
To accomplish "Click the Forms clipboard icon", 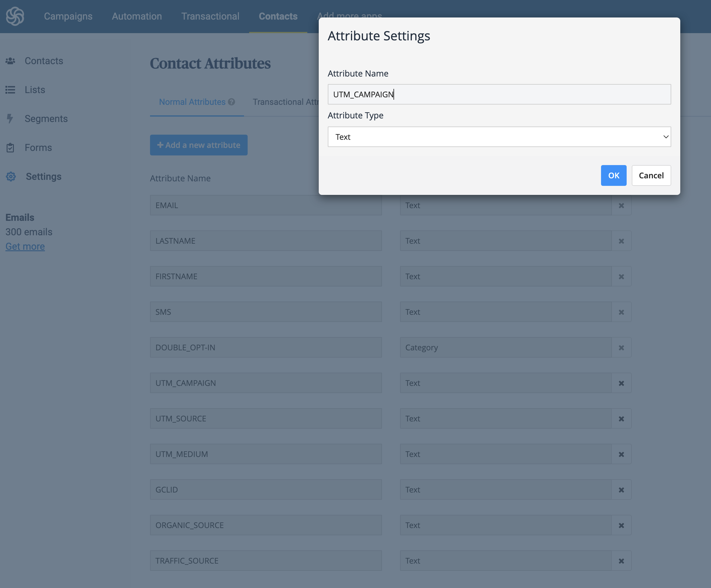I will tap(10, 148).
